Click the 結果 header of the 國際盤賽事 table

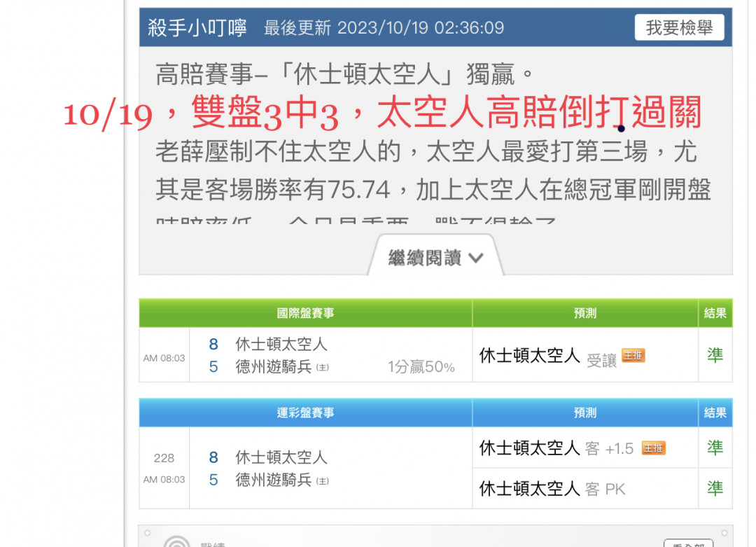[x=715, y=313]
